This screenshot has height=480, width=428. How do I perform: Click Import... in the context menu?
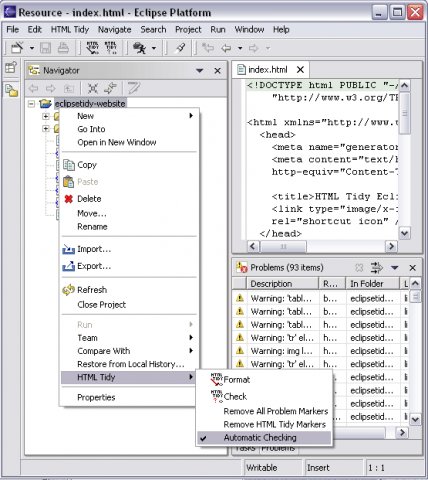[x=130, y=249]
